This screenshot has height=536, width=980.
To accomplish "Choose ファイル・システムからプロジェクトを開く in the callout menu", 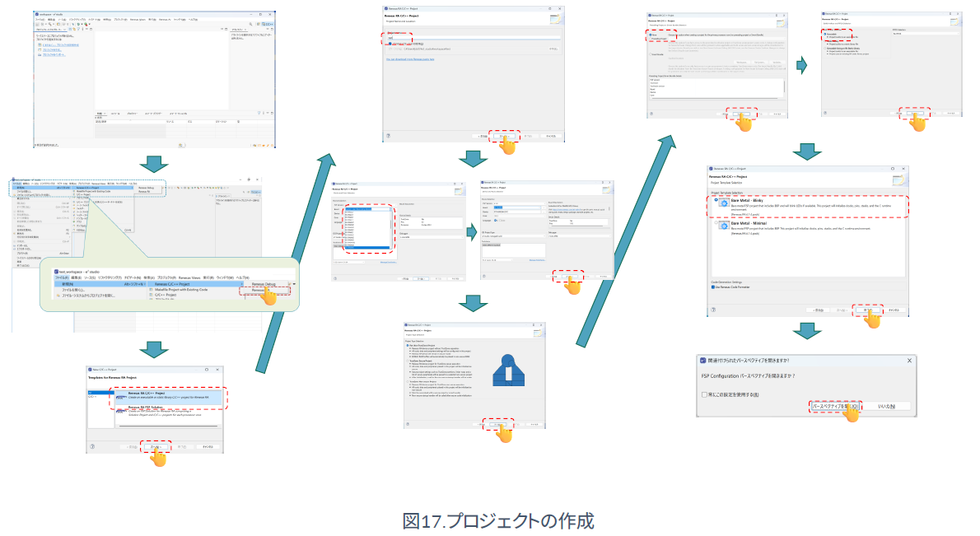I will [88, 296].
